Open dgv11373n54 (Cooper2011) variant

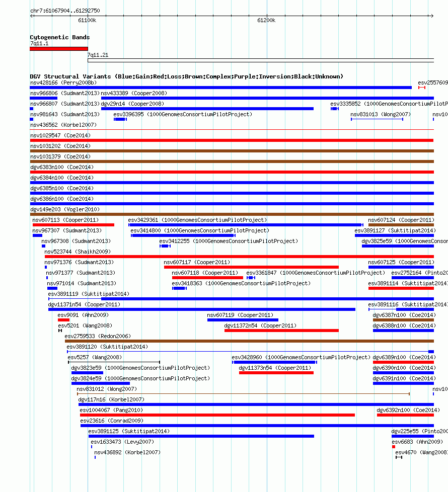tap(276, 373)
